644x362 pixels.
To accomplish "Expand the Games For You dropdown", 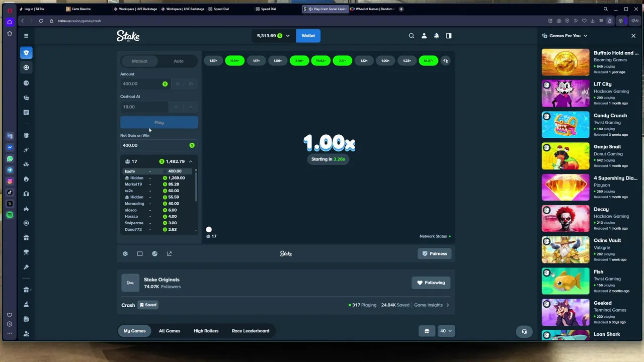I will tap(585, 36).
